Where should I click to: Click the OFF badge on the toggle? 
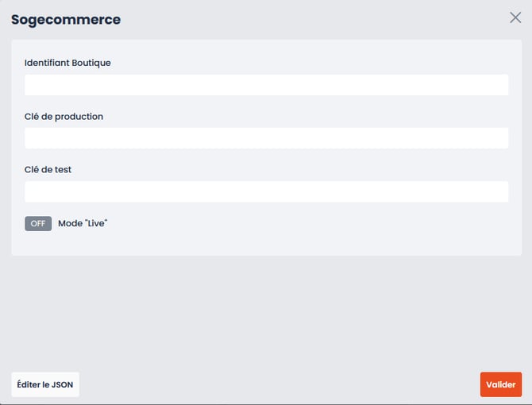point(38,224)
